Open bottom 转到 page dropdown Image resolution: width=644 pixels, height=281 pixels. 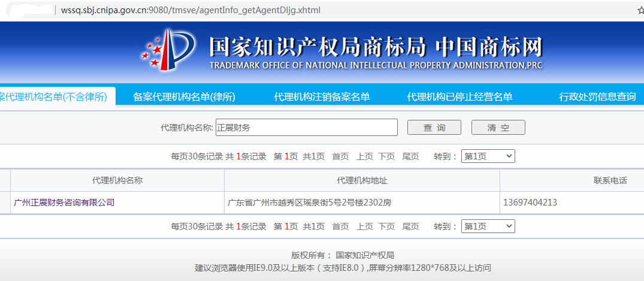[x=488, y=226]
